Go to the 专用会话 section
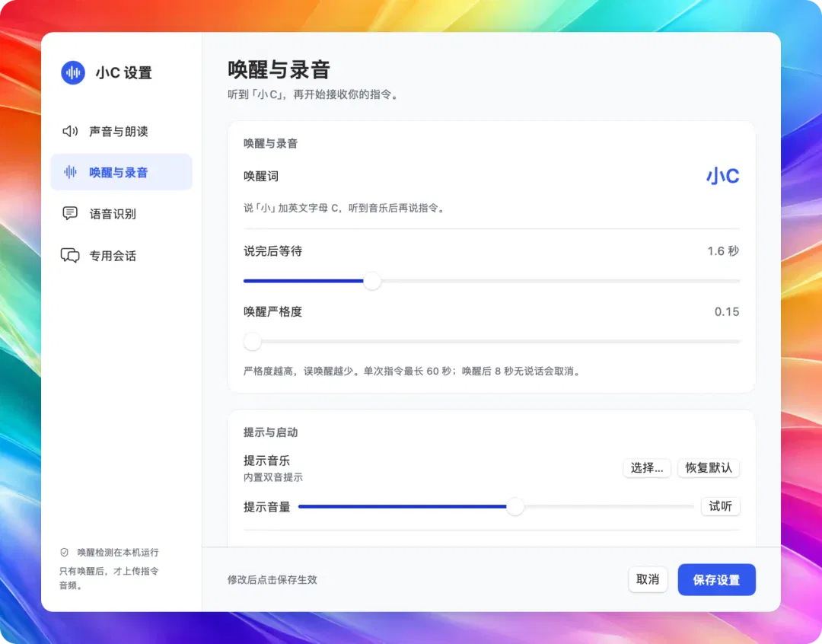Image resolution: width=822 pixels, height=644 pixels. tap(121, 256)
